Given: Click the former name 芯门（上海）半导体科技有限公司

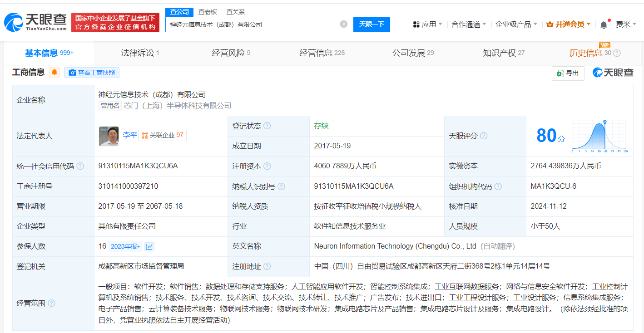Looking at the screenshot, I should tap(178, 106).
